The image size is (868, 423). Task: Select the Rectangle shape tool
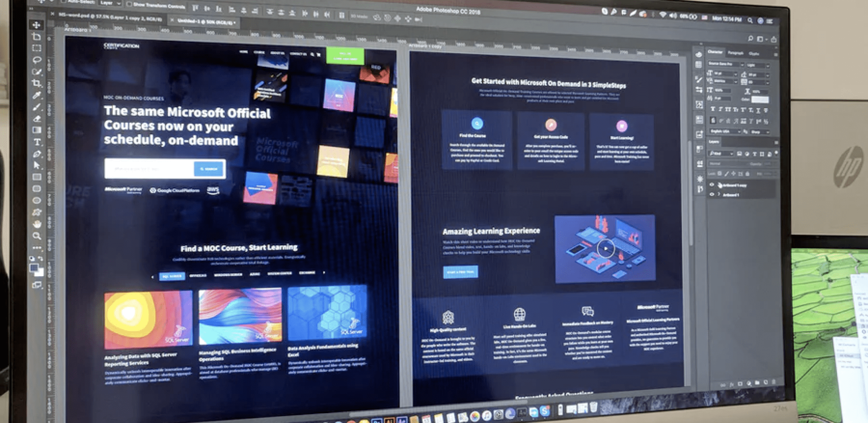(x=37, y=177)
